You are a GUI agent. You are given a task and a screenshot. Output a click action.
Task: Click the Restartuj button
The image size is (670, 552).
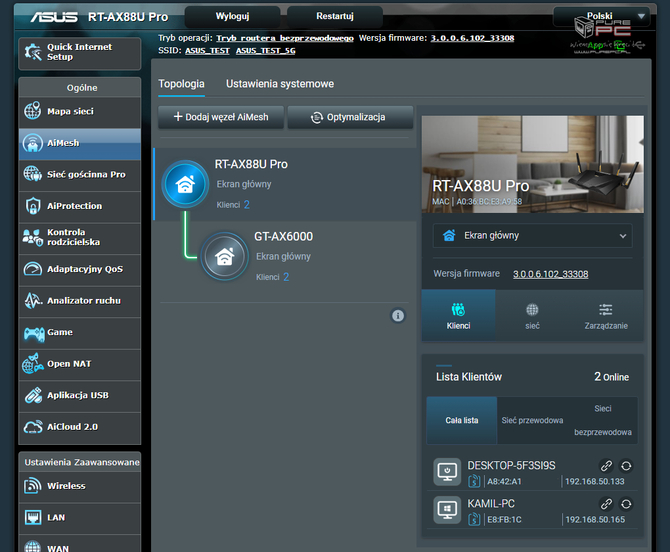tap(335, 16)
